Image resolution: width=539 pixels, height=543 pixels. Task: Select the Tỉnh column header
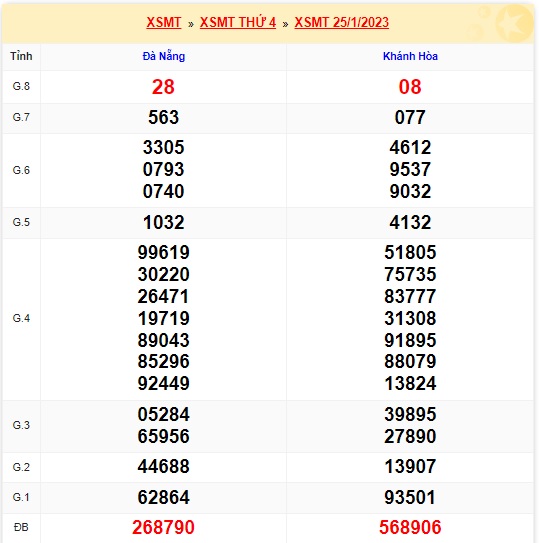(21, 56)
